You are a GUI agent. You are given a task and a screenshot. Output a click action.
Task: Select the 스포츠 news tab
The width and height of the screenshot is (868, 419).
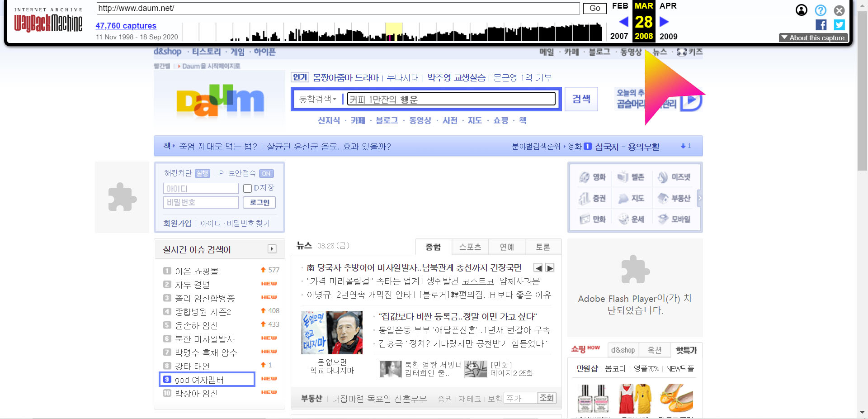470,247
